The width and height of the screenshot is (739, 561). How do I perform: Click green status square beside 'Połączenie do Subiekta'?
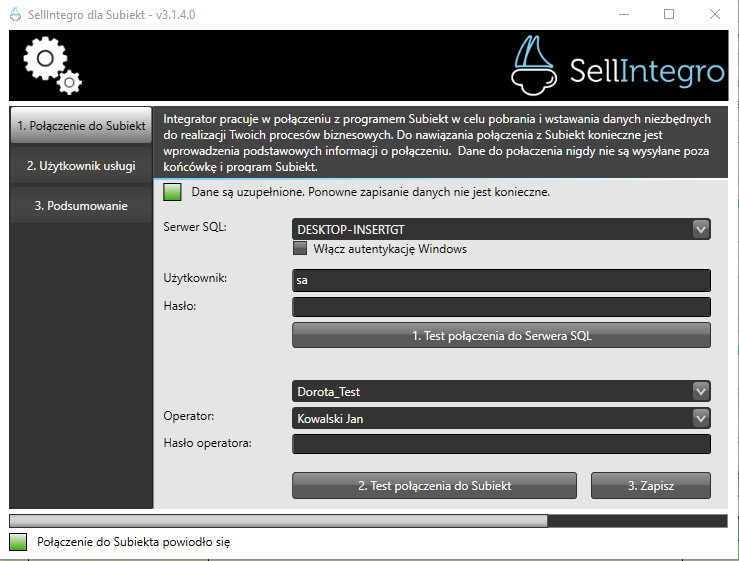point(18,542)
